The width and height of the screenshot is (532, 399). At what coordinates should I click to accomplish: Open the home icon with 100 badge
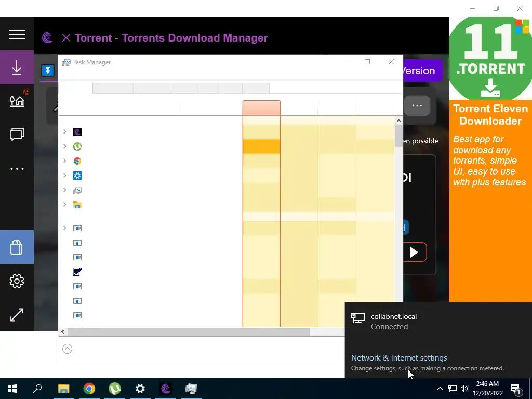click(x=17, y=100)
